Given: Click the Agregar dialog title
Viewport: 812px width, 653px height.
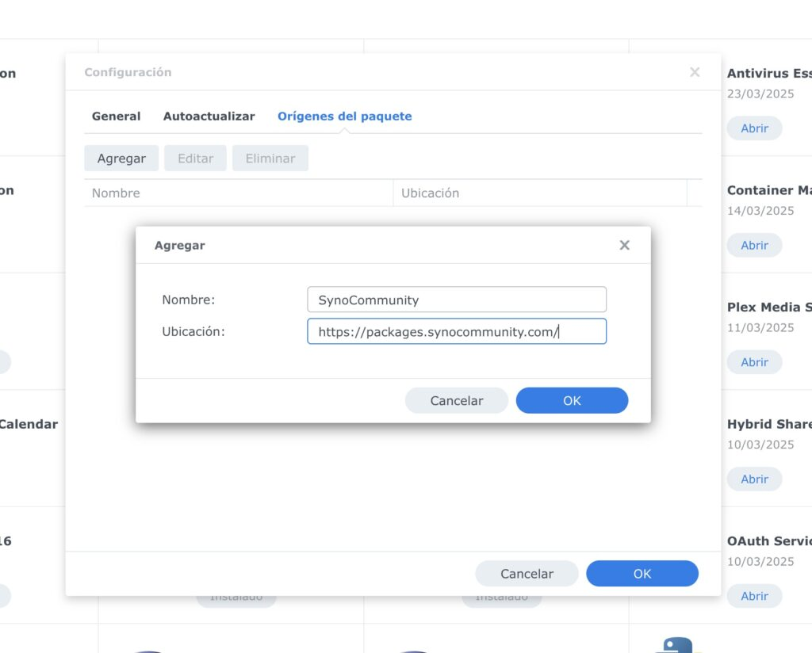Looking at the screenshot, I should point(180,246).
